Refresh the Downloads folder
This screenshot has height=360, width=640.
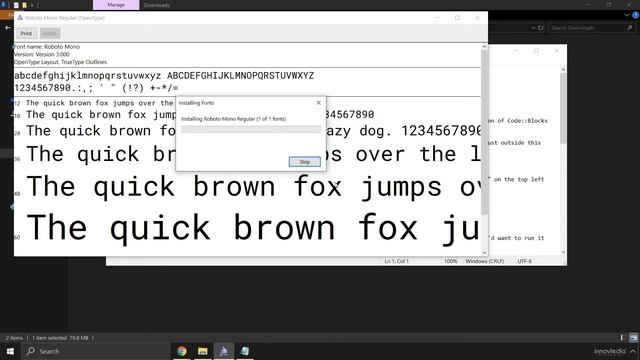point(540,28)
